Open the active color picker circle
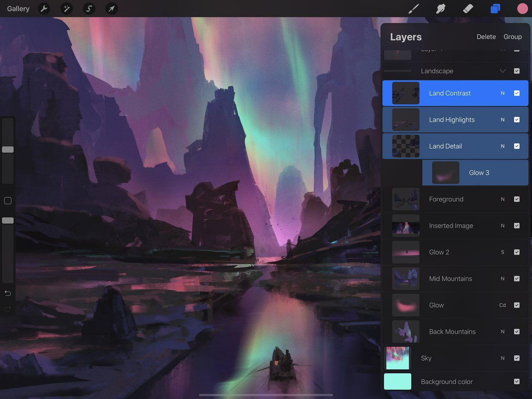The height and width of the screenshot is (399, 532). (x=522, y=8)
